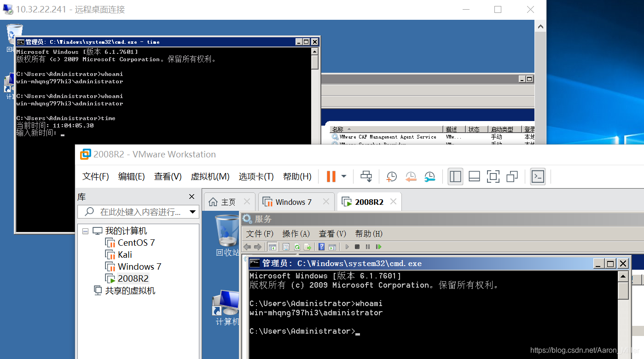644x359 pixels.
Task: Select 我的计算机 in library tree
Action: click(x=126, y=231)
